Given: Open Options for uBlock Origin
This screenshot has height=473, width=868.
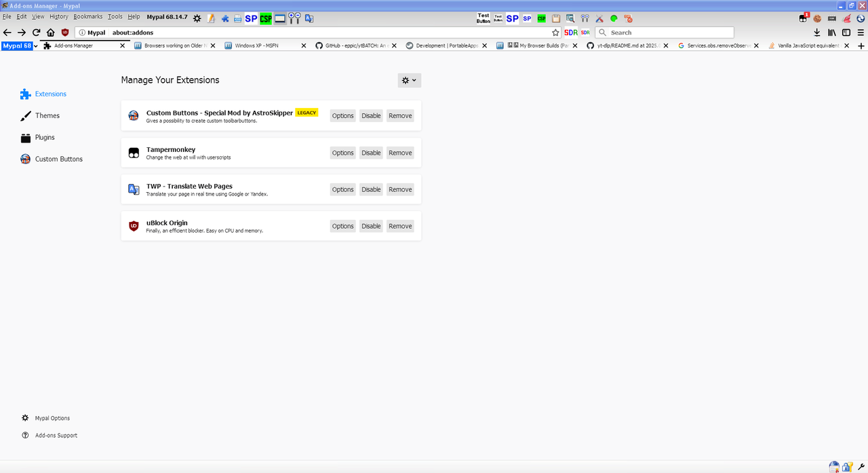Looking at the screenshot, I should click(x=343, y=226).
